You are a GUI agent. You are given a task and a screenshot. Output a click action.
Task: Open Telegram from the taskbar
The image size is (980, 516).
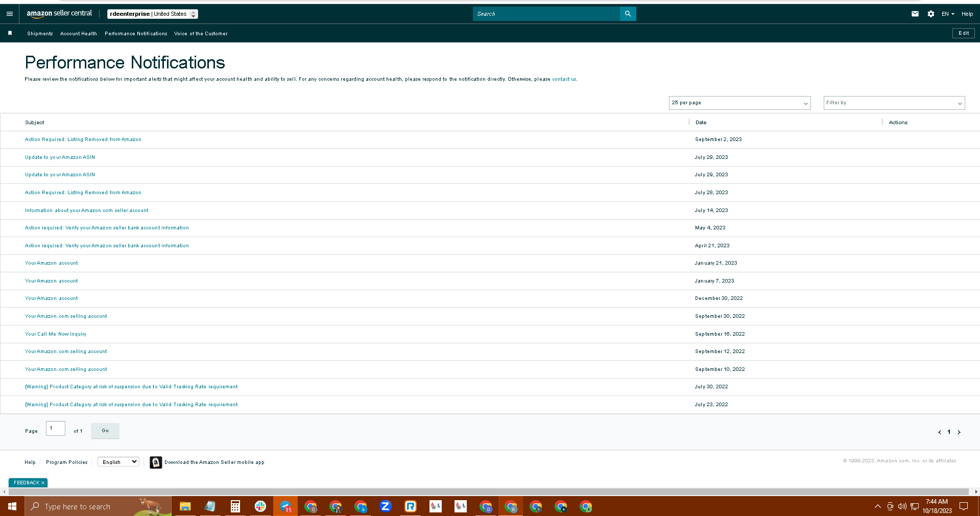click(x=285, y=506)
